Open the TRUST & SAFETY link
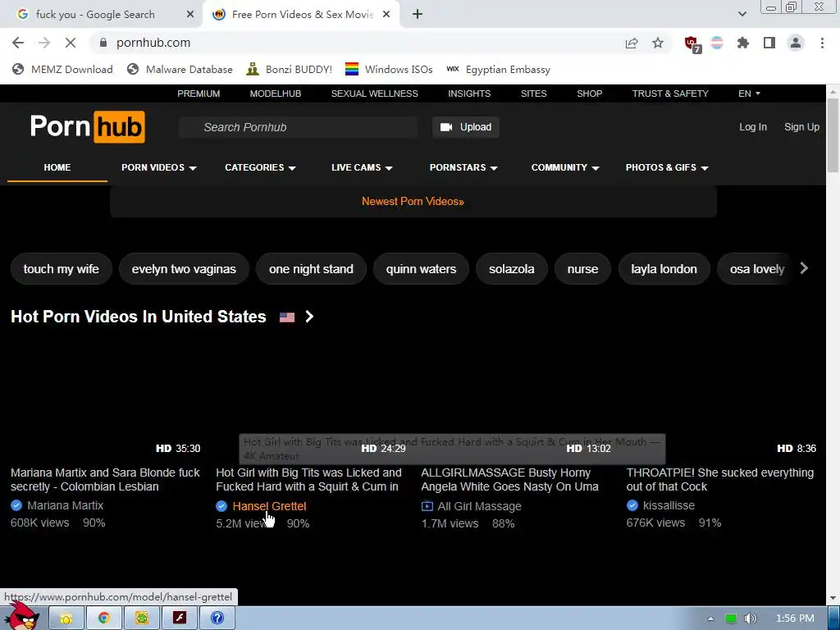The height and width of the screenshot is (630, 840). (x=670, y=94)
